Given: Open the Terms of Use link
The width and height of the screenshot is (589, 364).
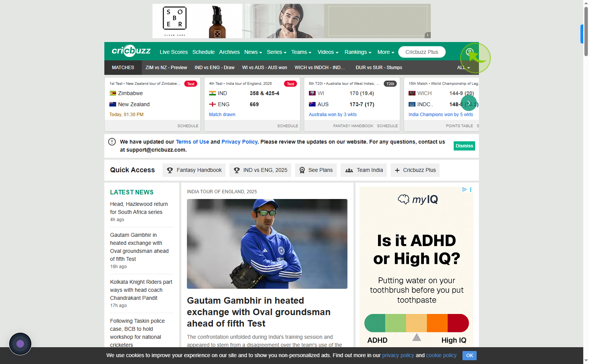Looking at the screenshot, I should tap(192, 142).
